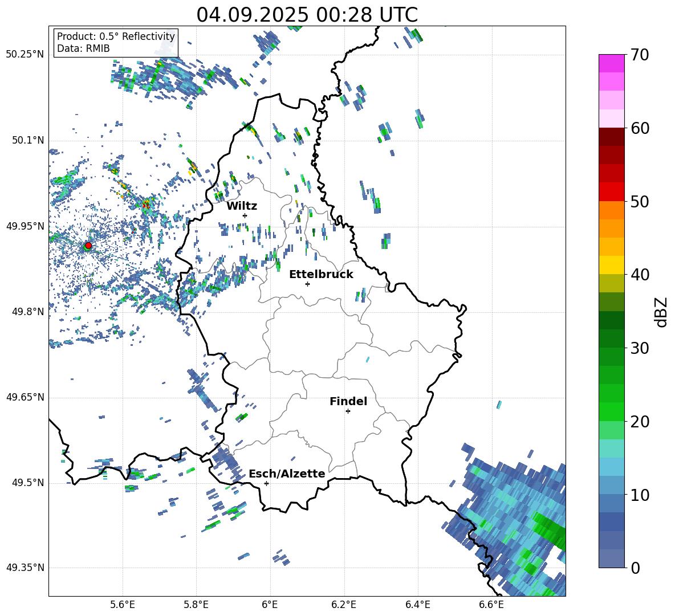The image size is (675, 616).
Task: Click the 49.35°N latitude label
Action: (25, 568)
